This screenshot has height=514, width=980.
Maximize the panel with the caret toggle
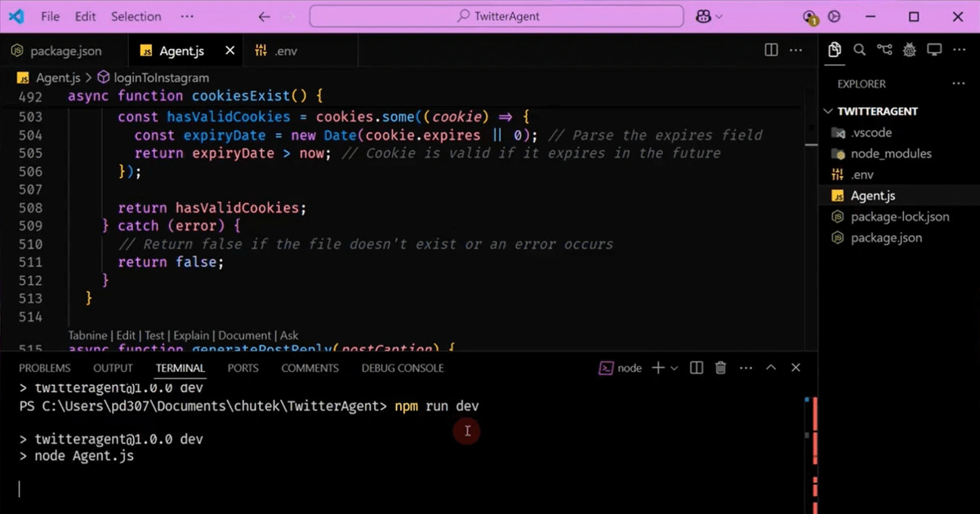[x=770, y=368]
